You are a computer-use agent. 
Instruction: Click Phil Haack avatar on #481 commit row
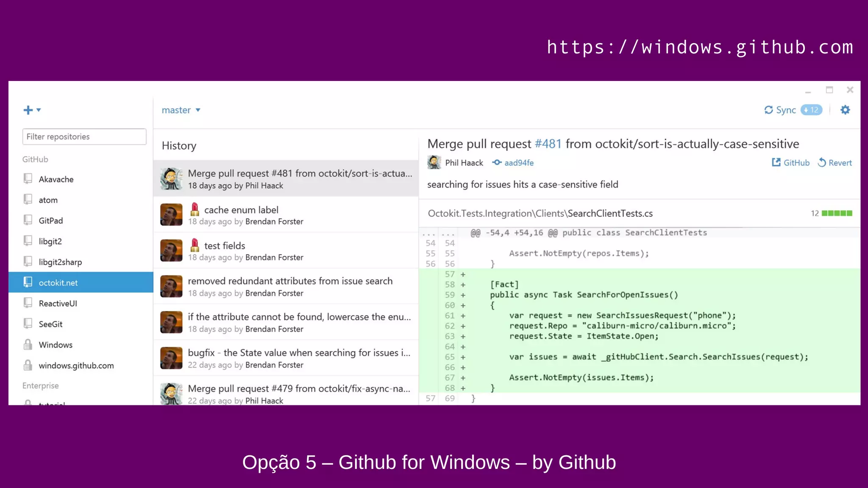[171, 179]
